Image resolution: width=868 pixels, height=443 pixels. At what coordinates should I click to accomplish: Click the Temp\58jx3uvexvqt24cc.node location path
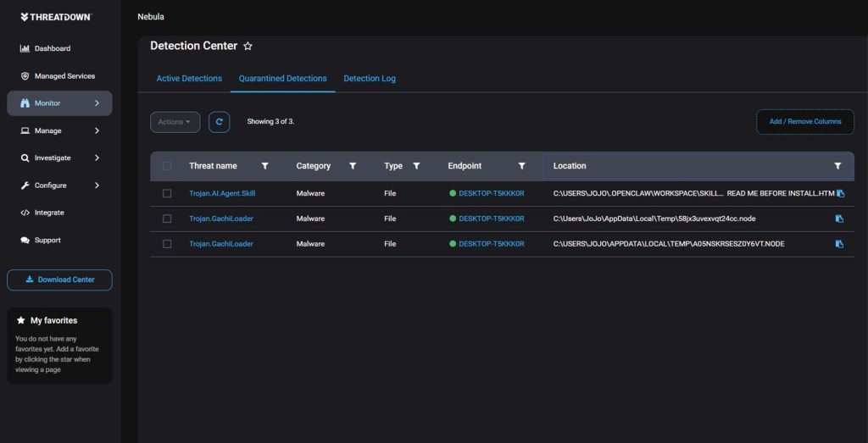coord(654,219)
